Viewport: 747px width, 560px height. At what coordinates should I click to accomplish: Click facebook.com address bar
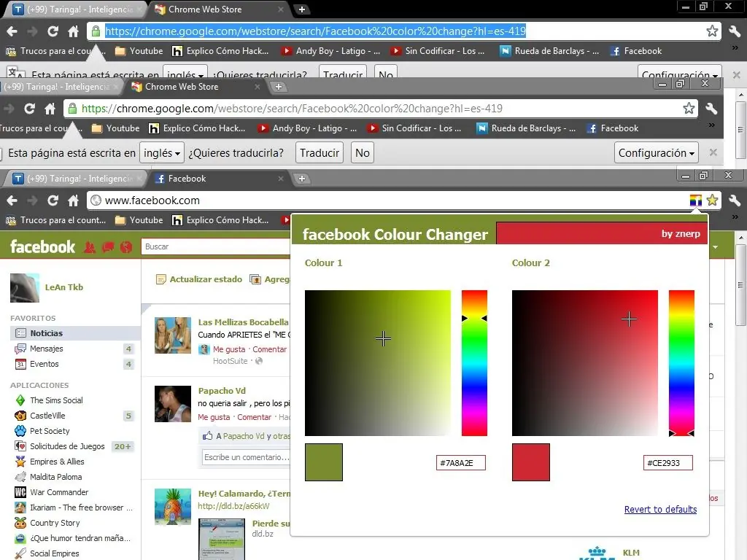(388, 201)
